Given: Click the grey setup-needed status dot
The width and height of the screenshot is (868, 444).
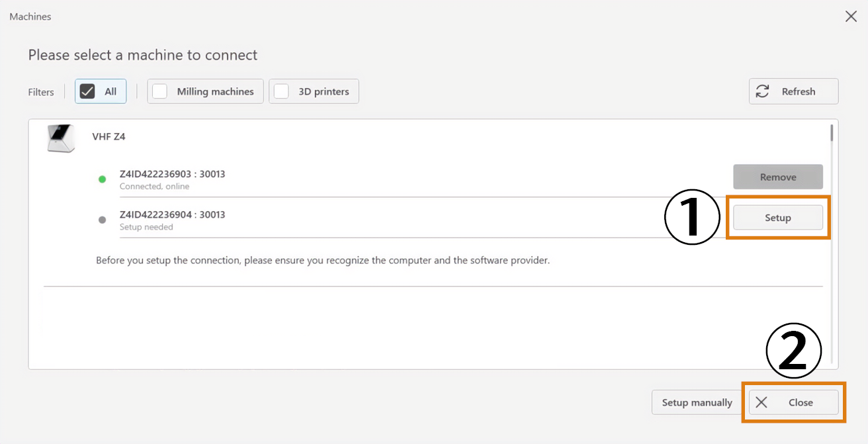Looking at the screenshot, I should click(102, 220).
